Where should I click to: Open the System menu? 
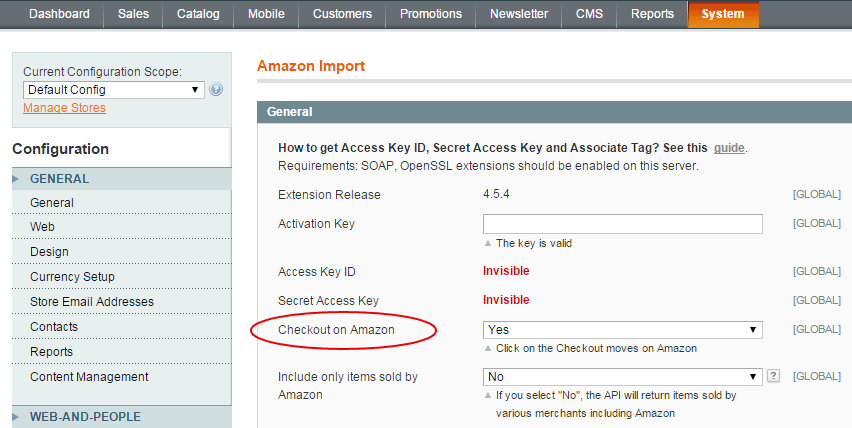723,14
